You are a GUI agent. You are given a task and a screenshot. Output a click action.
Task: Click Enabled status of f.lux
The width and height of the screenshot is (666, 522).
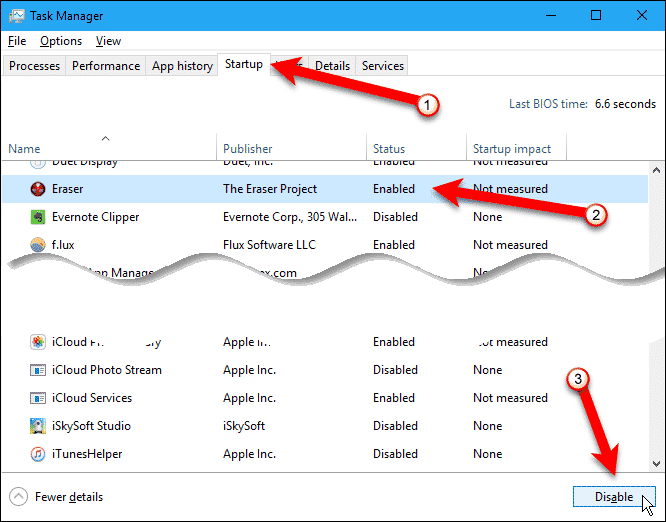[394, 245]
